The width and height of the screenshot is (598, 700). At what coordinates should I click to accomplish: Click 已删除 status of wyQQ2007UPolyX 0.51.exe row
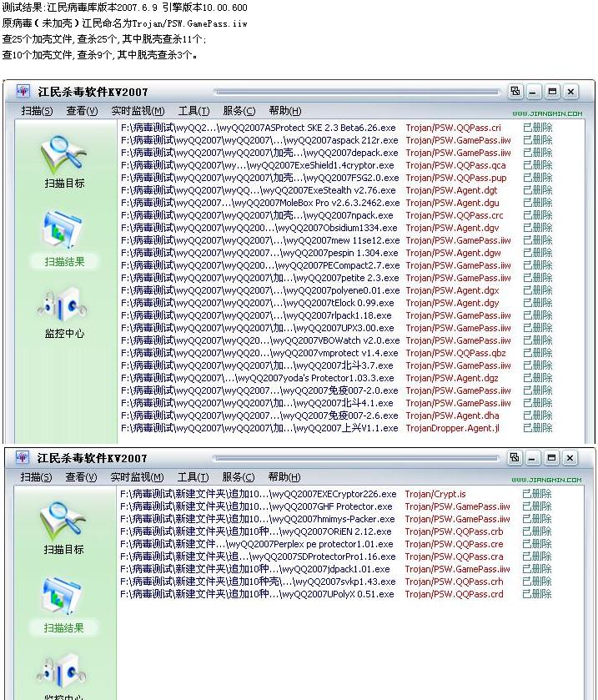(537, 594)
